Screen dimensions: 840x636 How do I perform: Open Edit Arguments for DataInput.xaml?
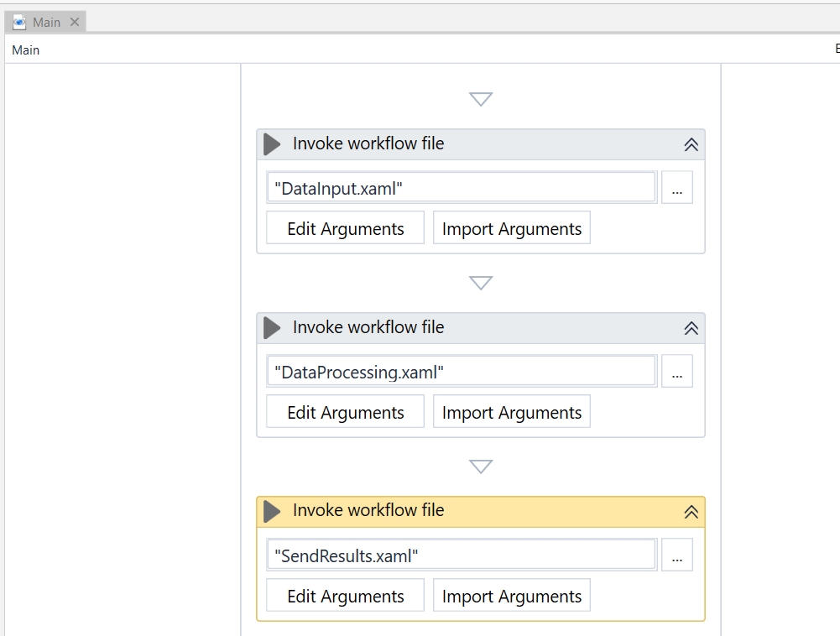click(345, 229)
